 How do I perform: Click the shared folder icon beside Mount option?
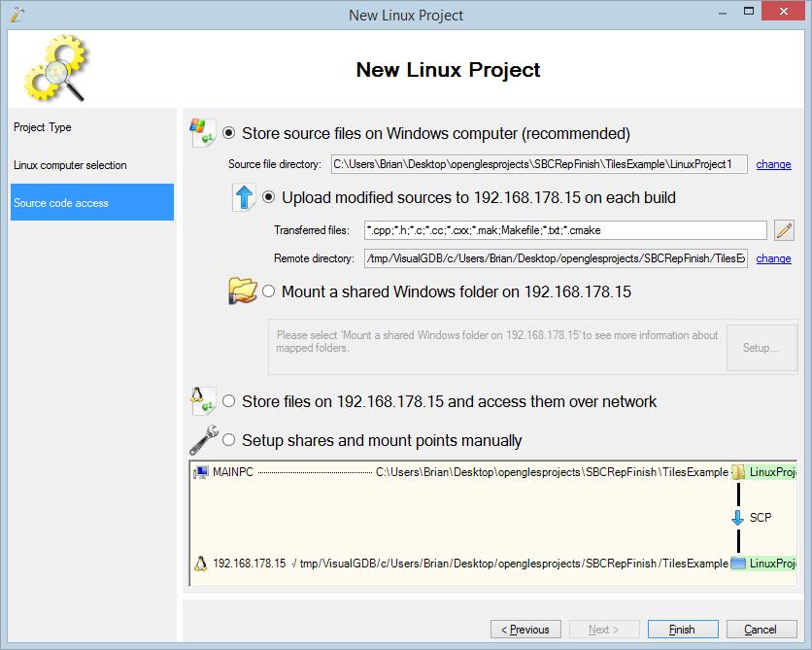pos(243,291)
